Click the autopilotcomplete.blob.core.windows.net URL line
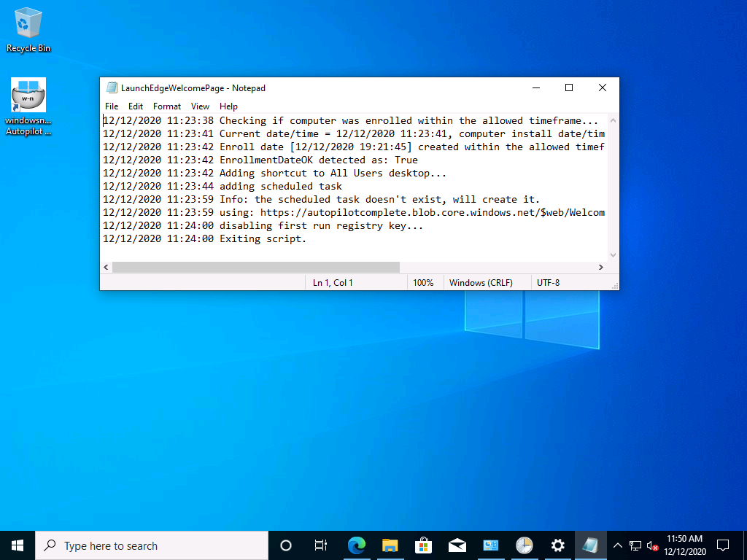This screenshot has width=747, height=560. (x=354, y=212)
